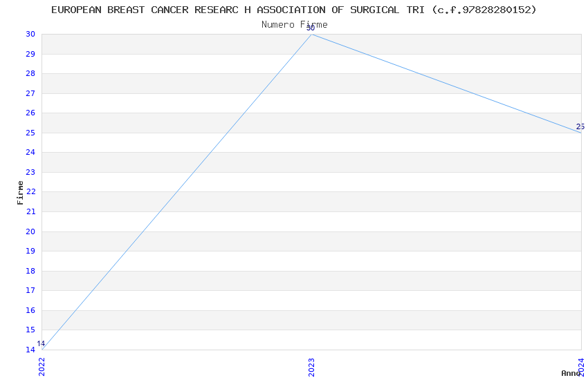Screen dimensions: 588x380
Task: Click y-axis value 19
Action: 30,251
